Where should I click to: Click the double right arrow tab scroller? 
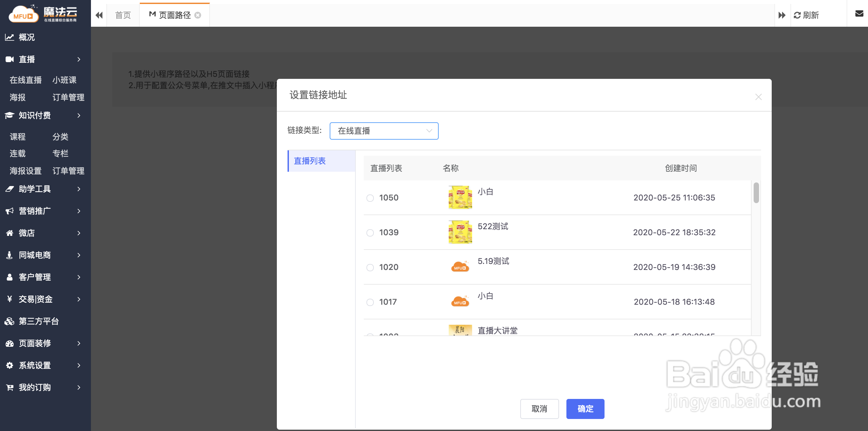tap(782, 15)
